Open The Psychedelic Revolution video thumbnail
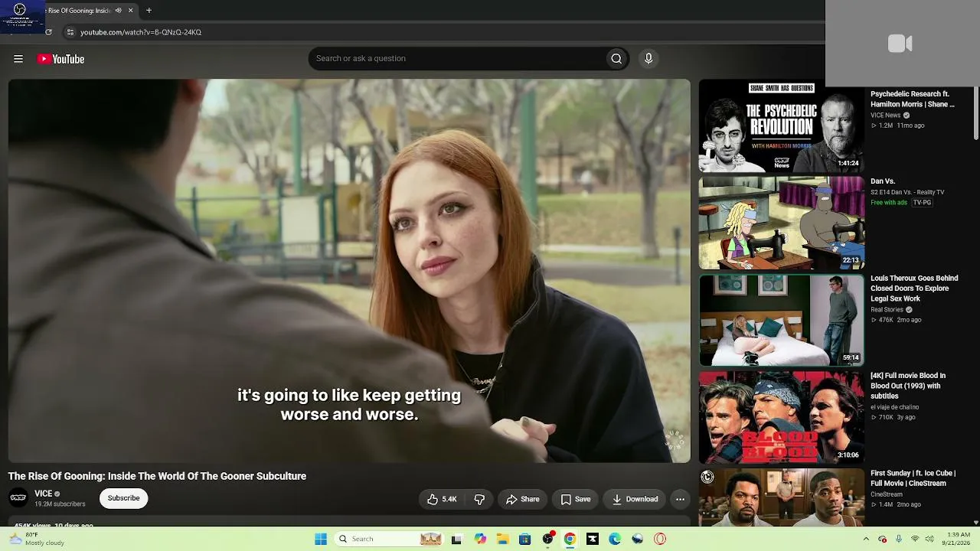Viewport: 980px width, 551px height. pos(781,126)
